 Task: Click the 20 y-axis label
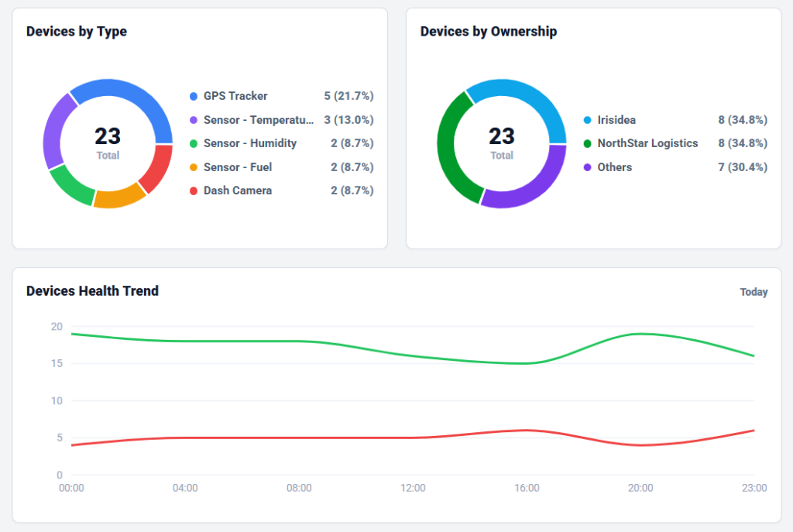click(57, 327)
